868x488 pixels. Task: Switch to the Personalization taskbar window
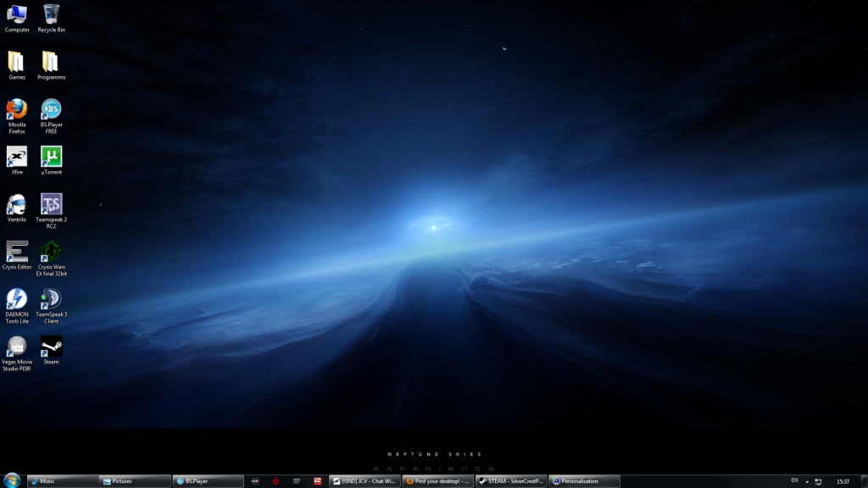583,480
